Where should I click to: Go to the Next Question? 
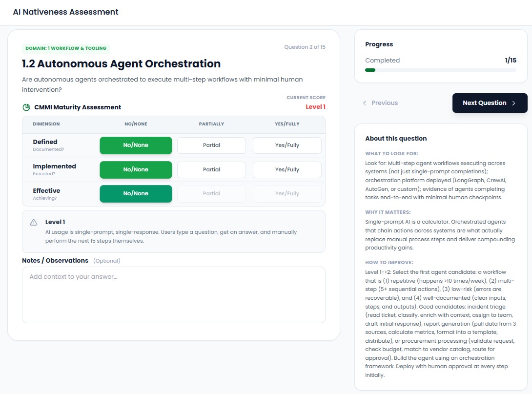tap(490, 103)
